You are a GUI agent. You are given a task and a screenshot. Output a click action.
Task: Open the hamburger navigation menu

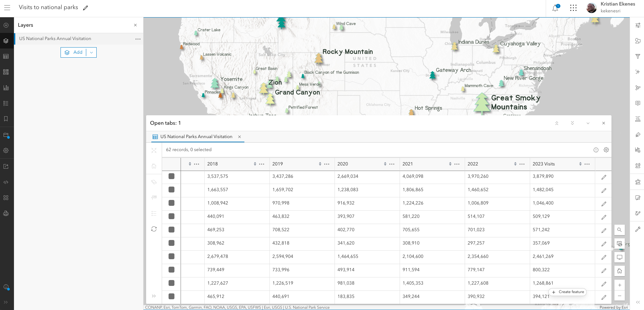(7, 7)
